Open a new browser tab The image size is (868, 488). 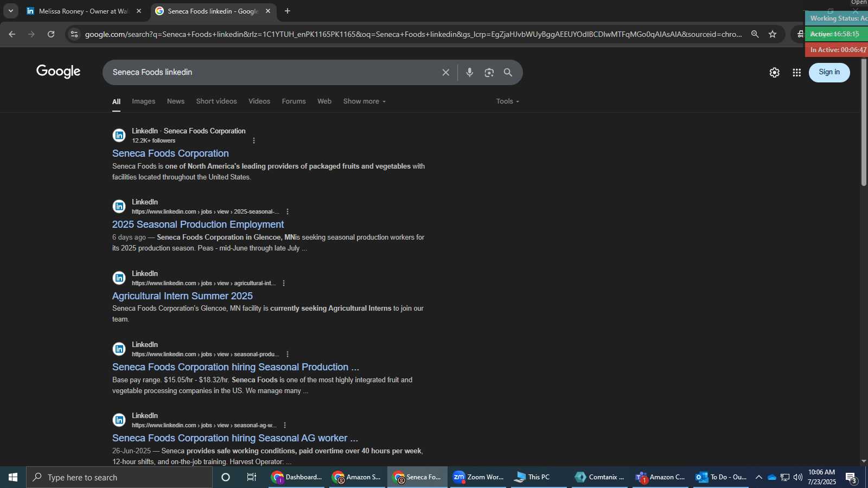[288, 11]
